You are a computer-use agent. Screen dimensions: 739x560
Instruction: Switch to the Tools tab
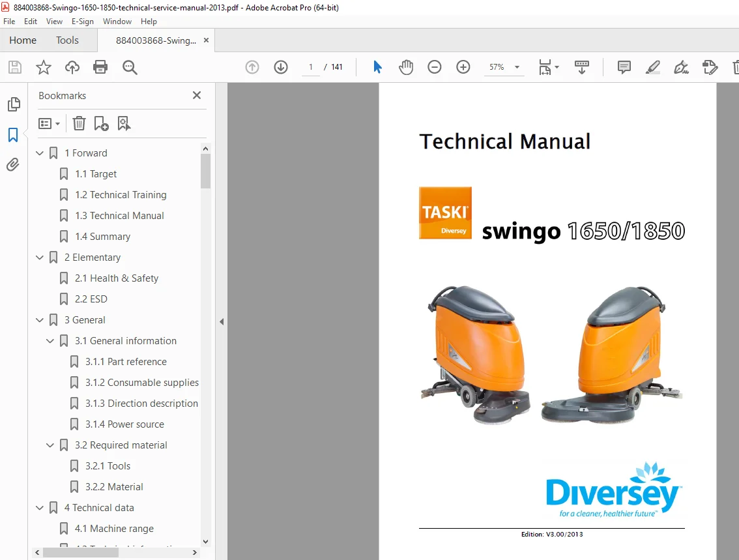[x=67, y=40]
